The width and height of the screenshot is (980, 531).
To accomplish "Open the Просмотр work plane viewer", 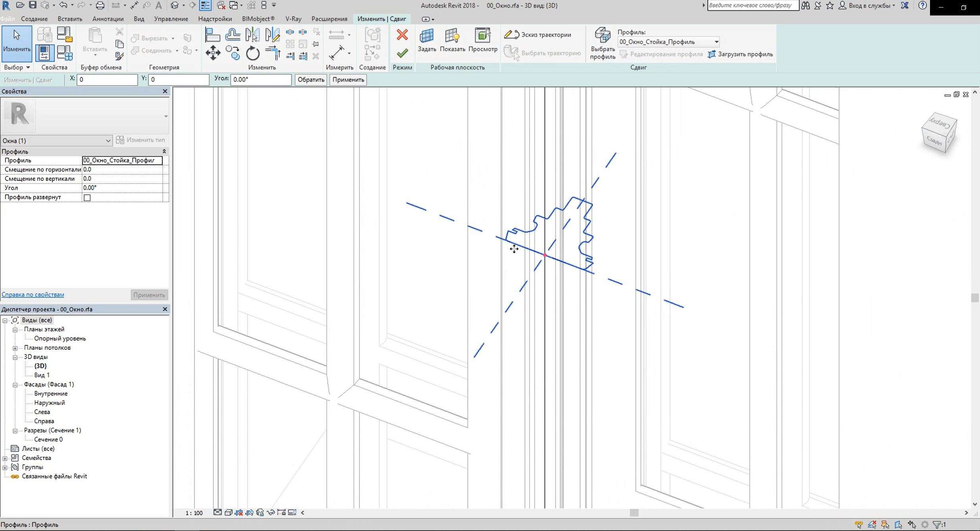I will (x=482, y=40).
